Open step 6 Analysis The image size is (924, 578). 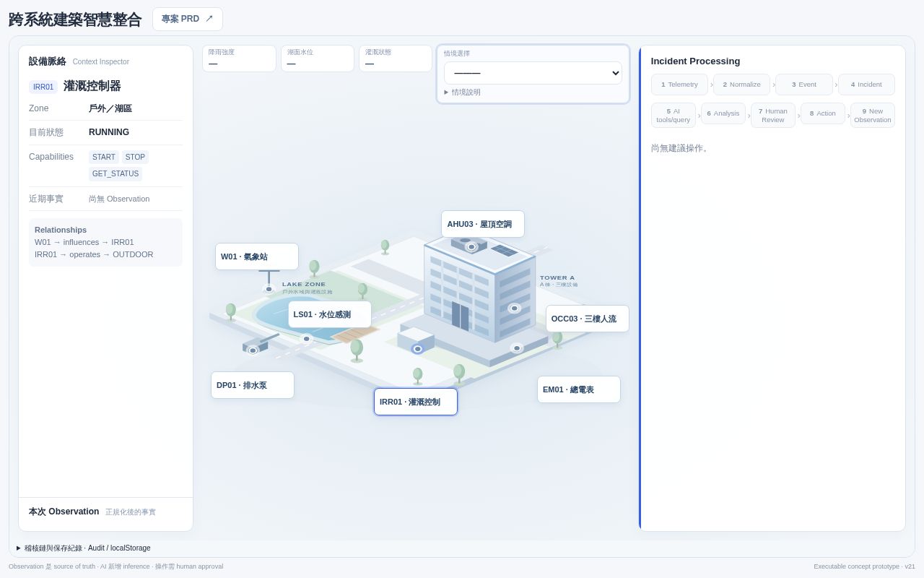point(723,113)
